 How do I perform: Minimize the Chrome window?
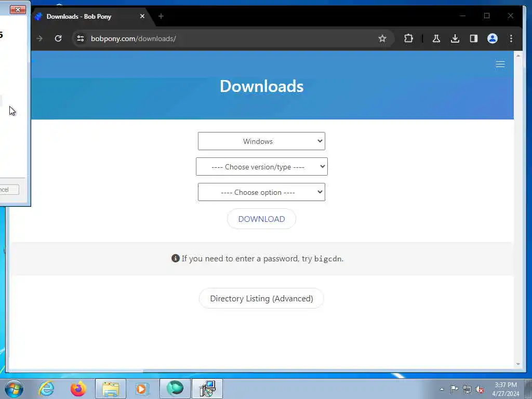pos(463,16)
